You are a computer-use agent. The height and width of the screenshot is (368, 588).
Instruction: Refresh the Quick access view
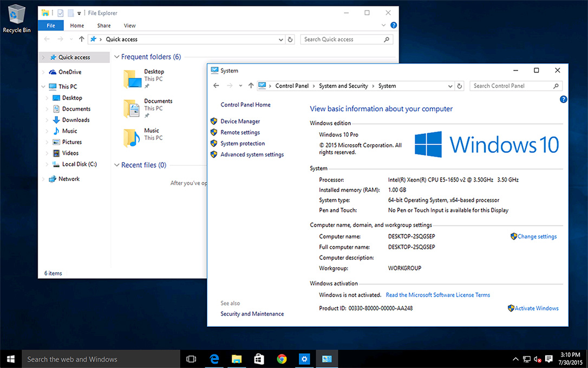290,40
